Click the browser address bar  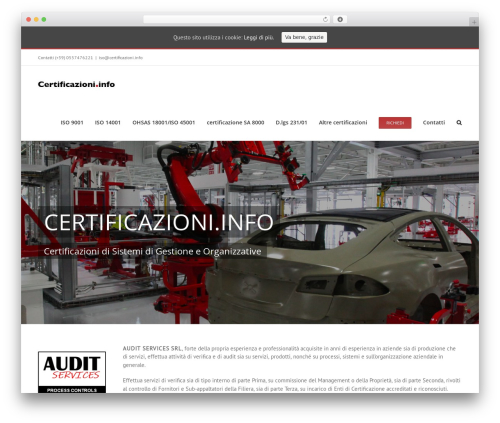click(236, 19)
